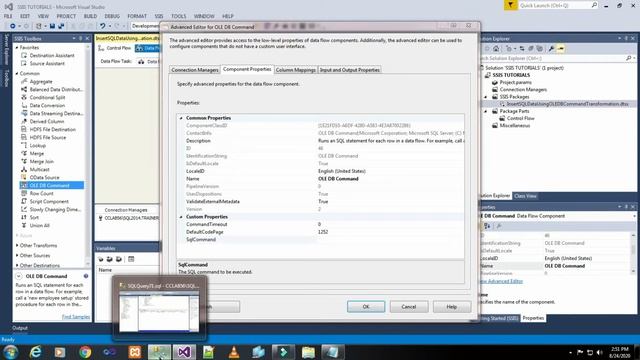Screen dimensions: 640x360
Task: Click Windows Start button
Action: (11, 352)
